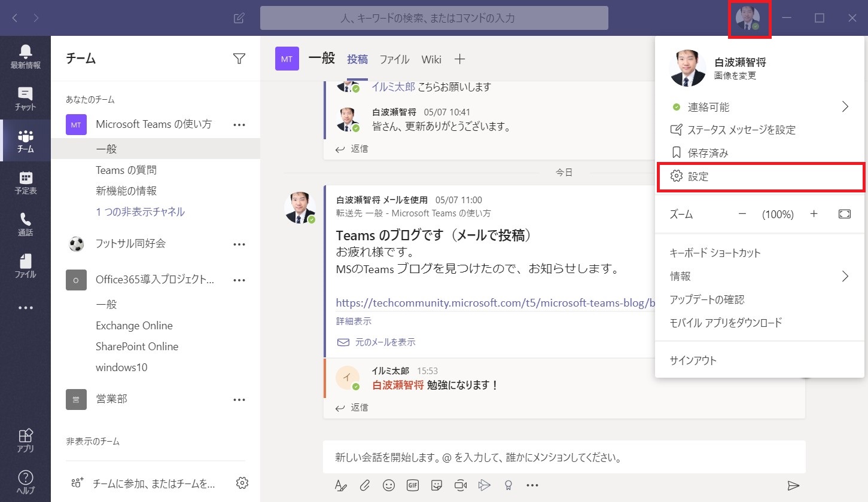The height and width of the screenshot is (502, 868).
Task: Open the Calendar (予定表) sidebar icon
Action: [25, 182]
